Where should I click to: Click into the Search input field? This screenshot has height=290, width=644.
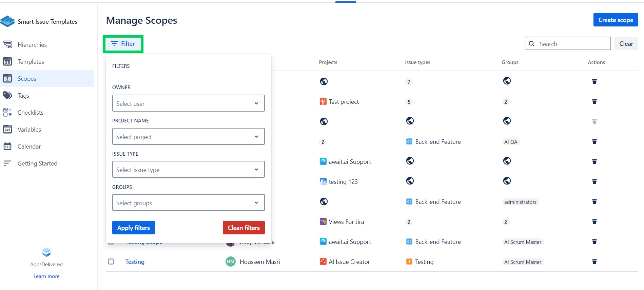573,44
